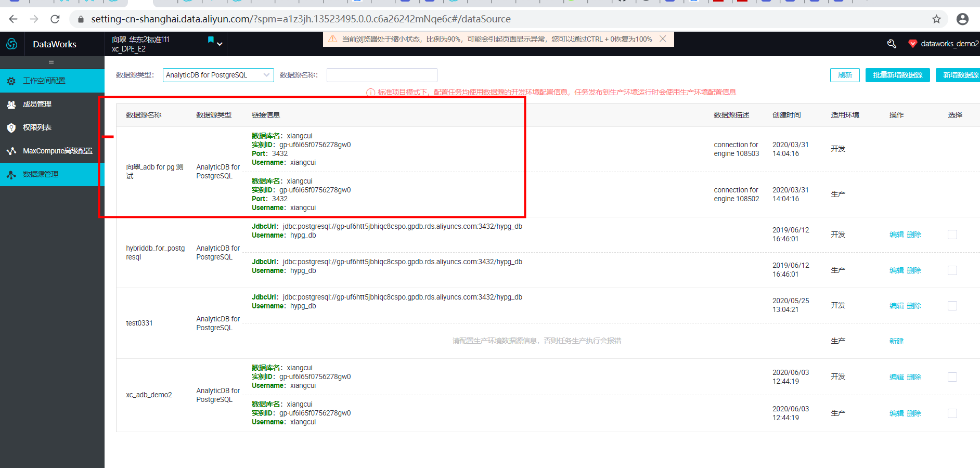Click the 数据源名称 column header
980x468 pixels.
pyautogui.click(x=144, y=115)
